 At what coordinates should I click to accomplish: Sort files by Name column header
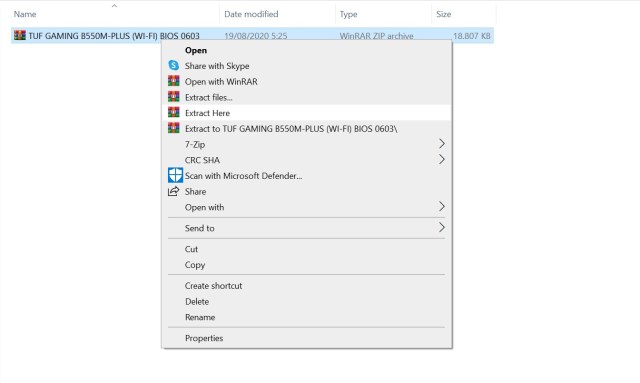[115, 14]
